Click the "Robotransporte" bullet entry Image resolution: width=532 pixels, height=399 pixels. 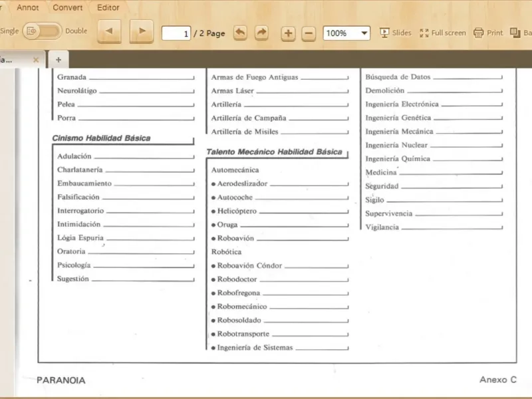pos(280,334)
